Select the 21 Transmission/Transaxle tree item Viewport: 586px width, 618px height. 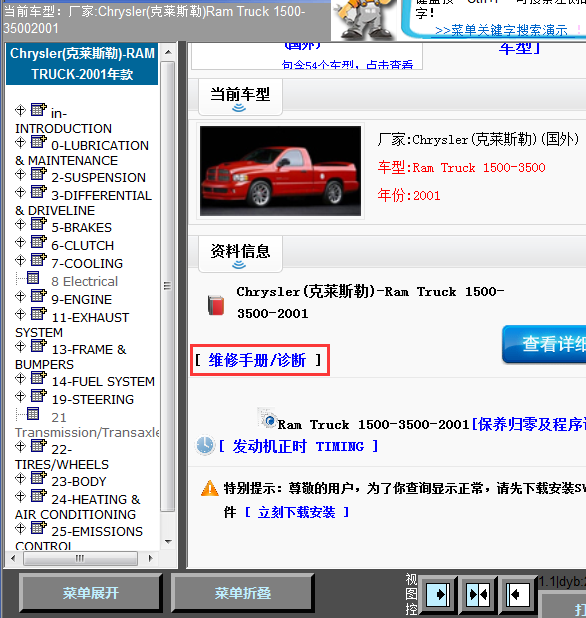pos(87,425)
